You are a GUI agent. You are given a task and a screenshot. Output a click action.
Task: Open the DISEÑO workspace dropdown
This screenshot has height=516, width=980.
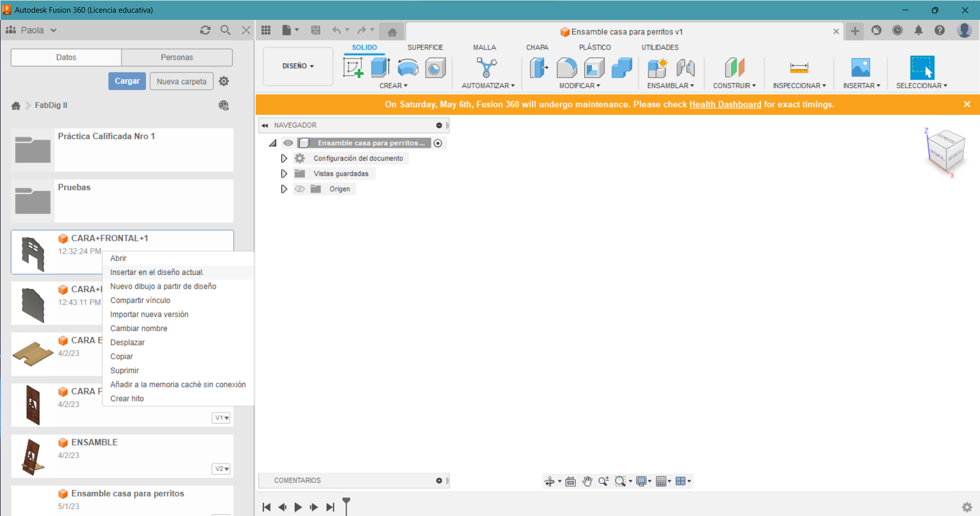298,66
